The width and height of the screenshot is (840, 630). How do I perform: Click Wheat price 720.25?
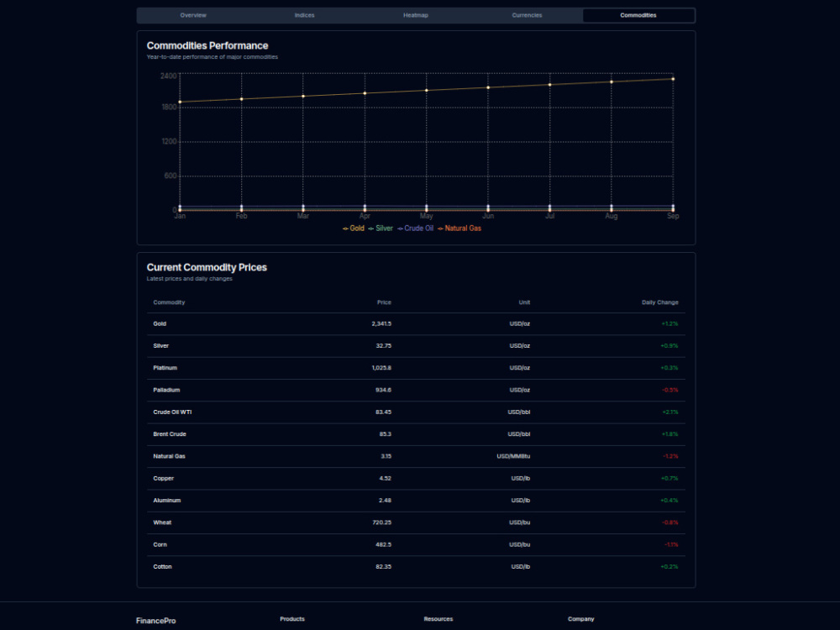(x=382, y=522)
